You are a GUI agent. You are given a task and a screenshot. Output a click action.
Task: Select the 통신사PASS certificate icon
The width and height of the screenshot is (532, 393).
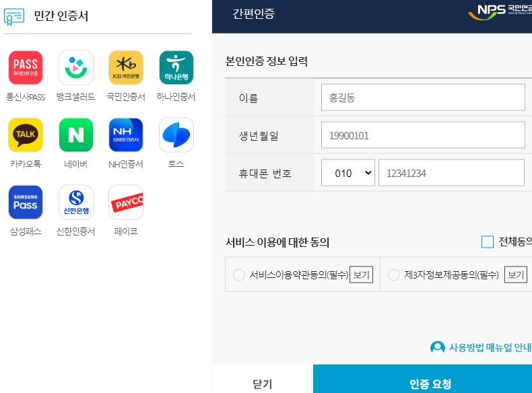[x=26, y=67]
